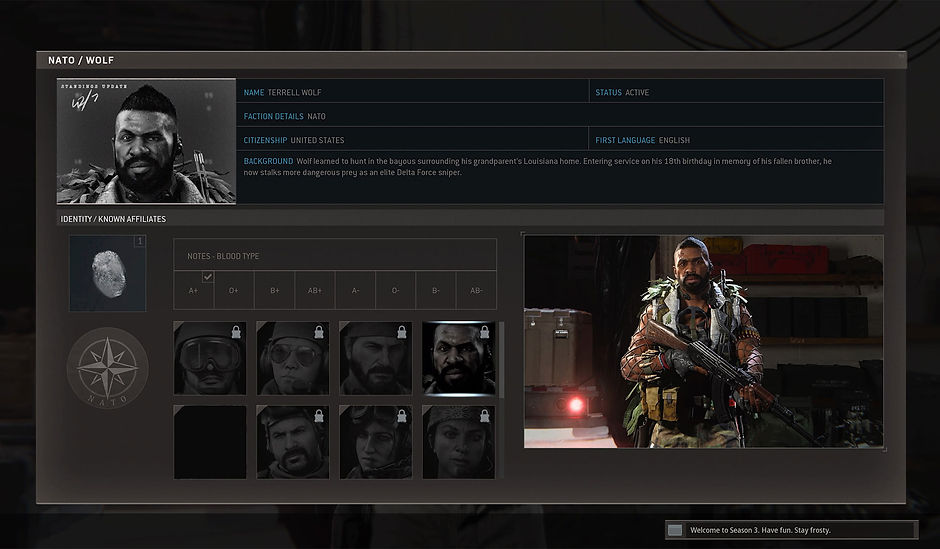940x549 pixels.
Task: Click lock icon on goggles-on-forehead operator tile
Action: [x=402, y=415]
